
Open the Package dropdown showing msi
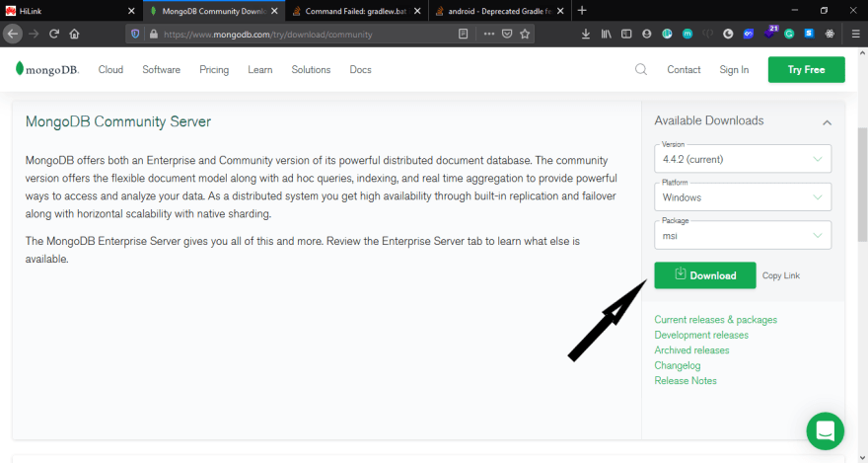click(x=743, y=235)
